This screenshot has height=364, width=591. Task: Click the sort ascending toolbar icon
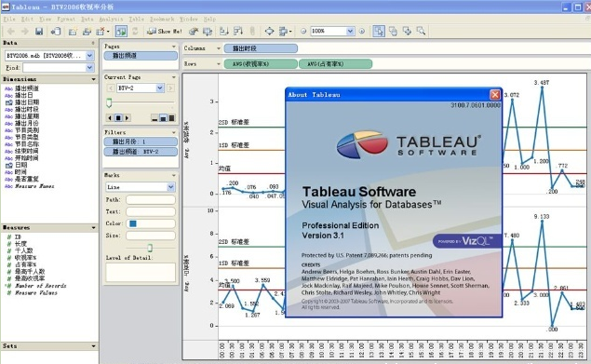[x=224, y=32]
